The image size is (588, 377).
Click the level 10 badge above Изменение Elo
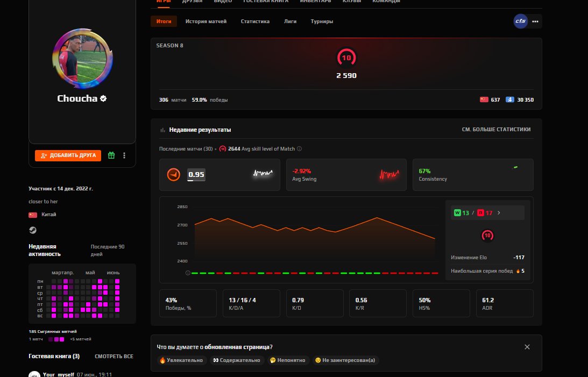[487, 236]
